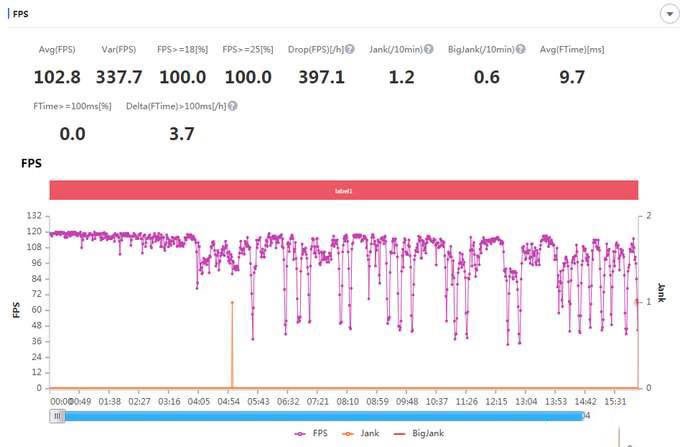The image size is (680, 447).
Task: Collapse the FPS panel with the arrow button
Action: (668, 13)
